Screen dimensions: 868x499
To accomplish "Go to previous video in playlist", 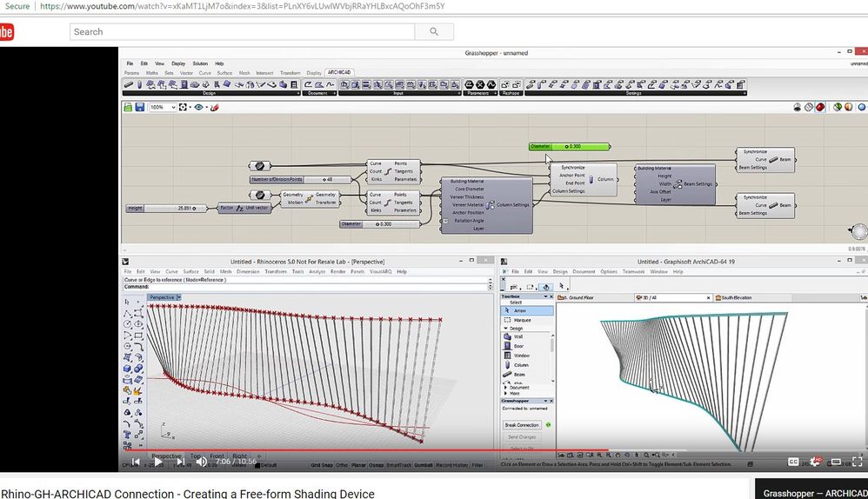I will coord(136,461).
